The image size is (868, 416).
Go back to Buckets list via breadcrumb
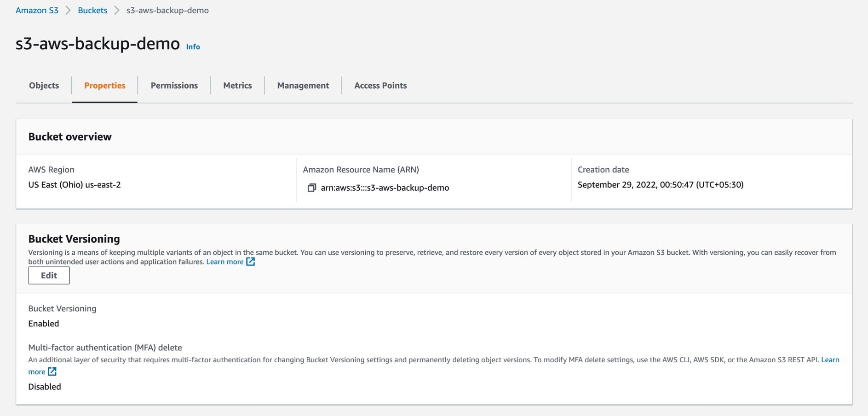92,10
